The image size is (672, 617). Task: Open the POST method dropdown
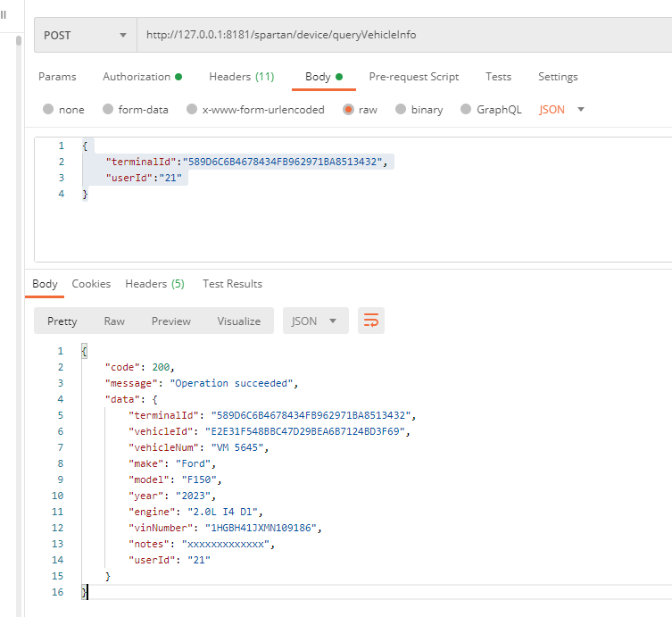(86, 36)
